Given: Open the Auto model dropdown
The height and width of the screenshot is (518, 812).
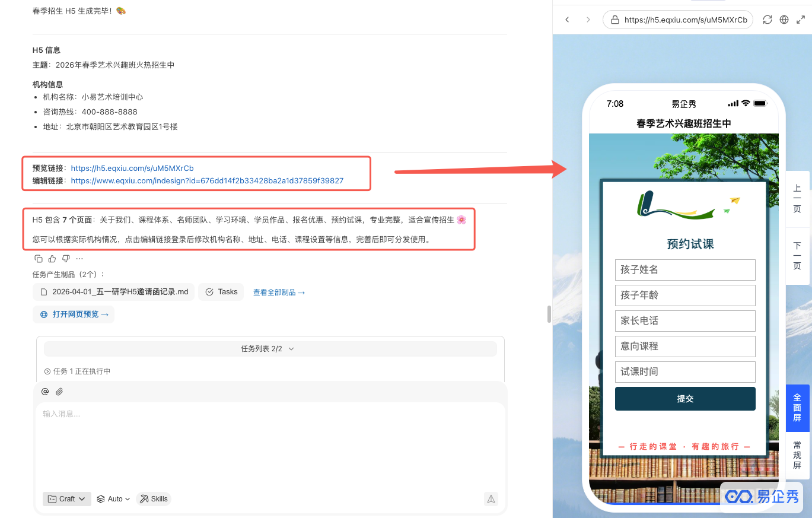Looking at the screenshot, I should [113, 499].
